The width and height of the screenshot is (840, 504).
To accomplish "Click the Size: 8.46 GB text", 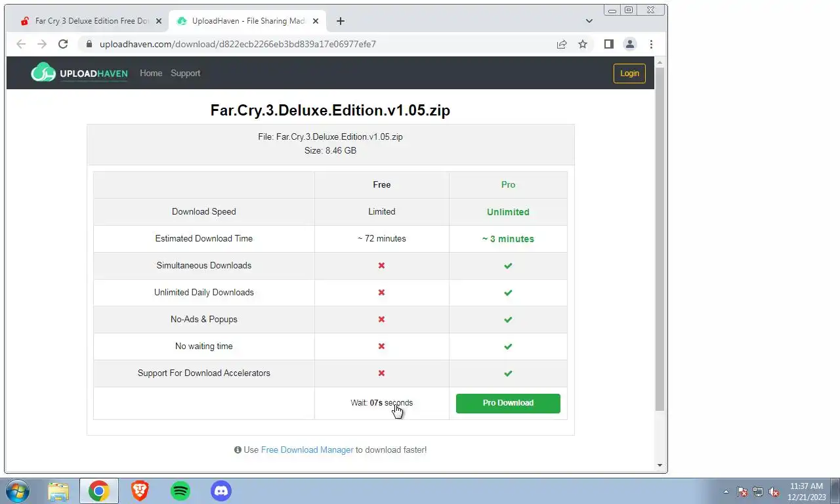I will [x=330, y=150].
